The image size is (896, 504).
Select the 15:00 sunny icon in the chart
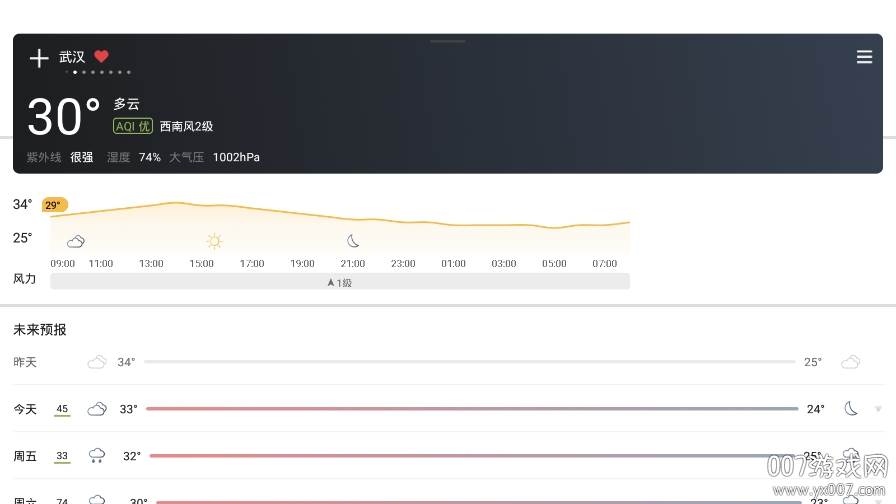click(214, 241)
